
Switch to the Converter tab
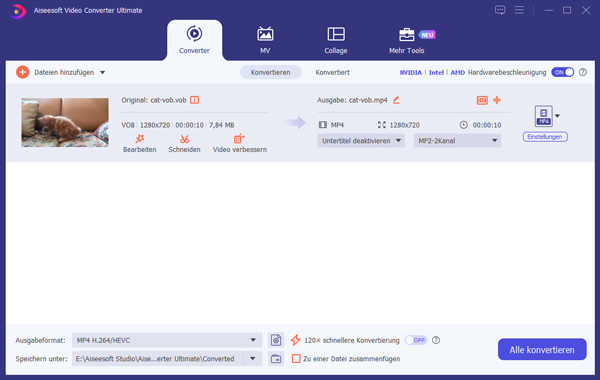(194, 40)
